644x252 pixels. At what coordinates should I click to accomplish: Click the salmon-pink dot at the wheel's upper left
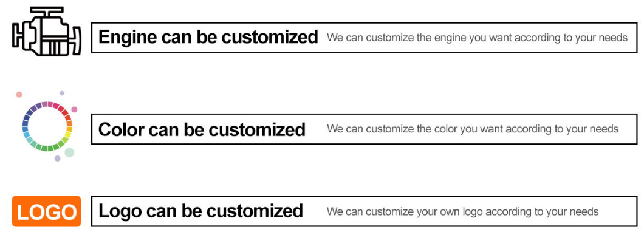(19, 94)
